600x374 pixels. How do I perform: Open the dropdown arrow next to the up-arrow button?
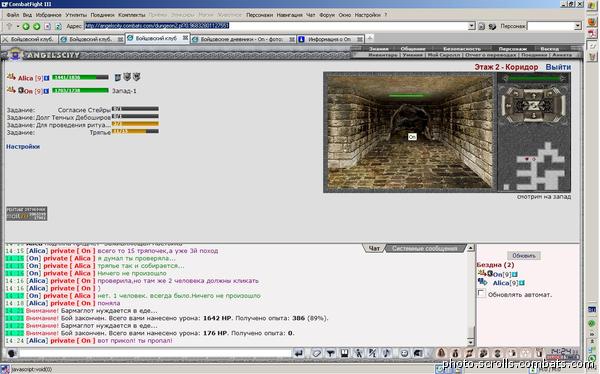tap(18, 26)
